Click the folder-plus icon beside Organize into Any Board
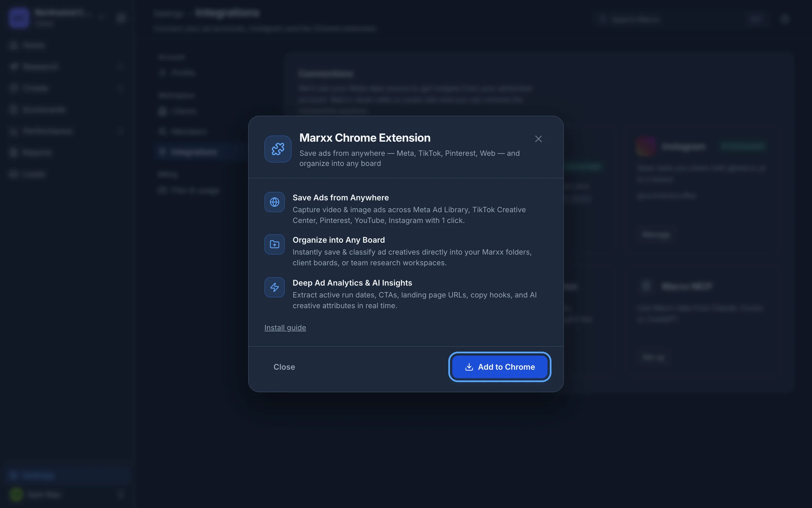The width and height of the screenshot is (812, 508). click(274, 244)
